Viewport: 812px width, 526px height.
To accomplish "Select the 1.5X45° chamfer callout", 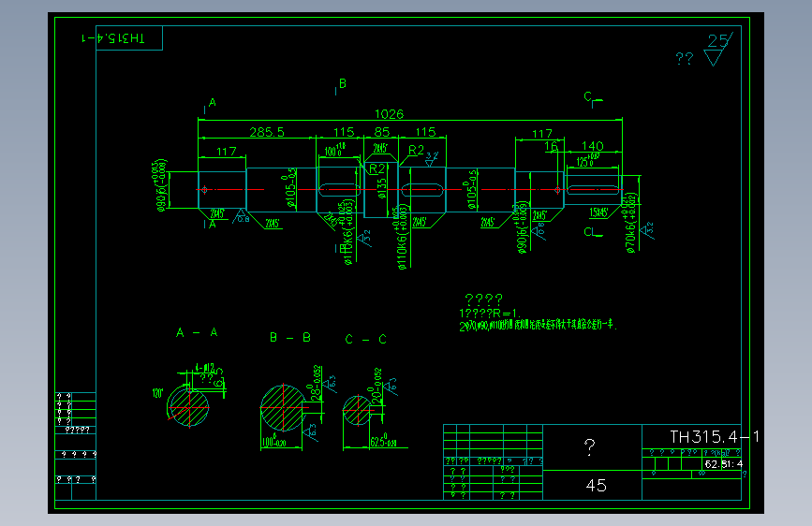I will [598, 212].
